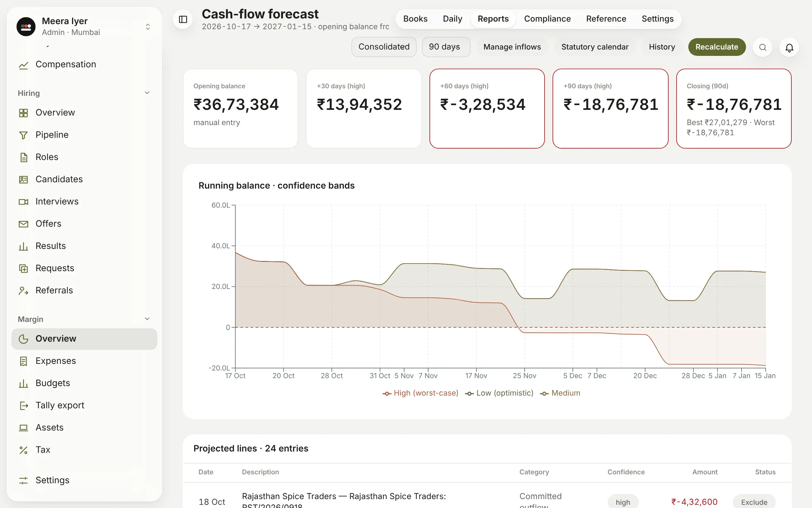Click 'Projected lines · 24 entries' heading
This screenshot has height=508, width=812.
251,449
